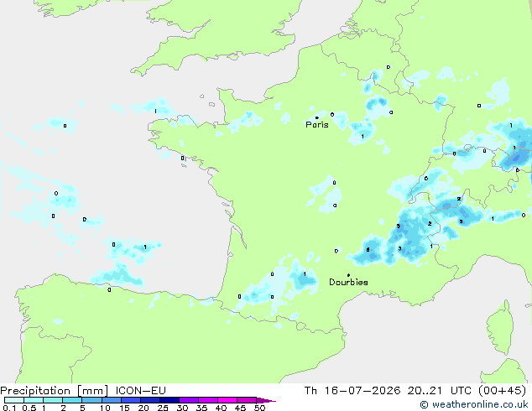Select the 35–40 mm legend swatch
This screenshot has width=532, height=411.
[208, 400]
